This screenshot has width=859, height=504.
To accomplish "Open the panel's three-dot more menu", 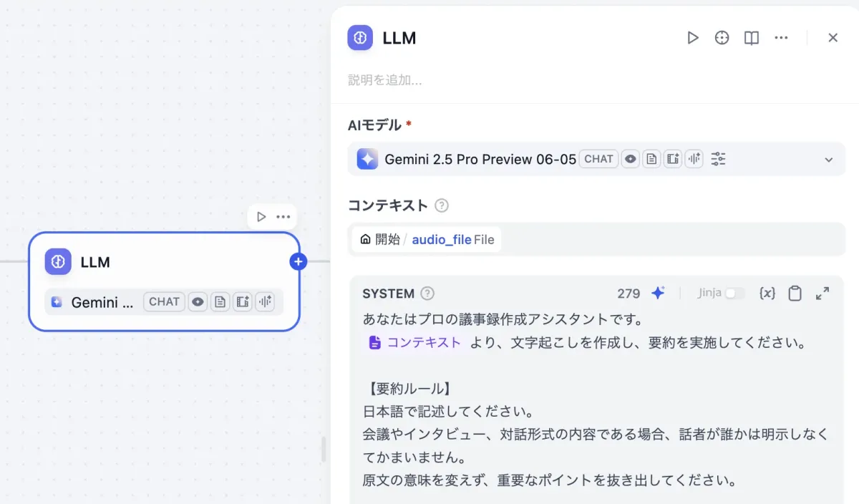I will click(781, 38).
